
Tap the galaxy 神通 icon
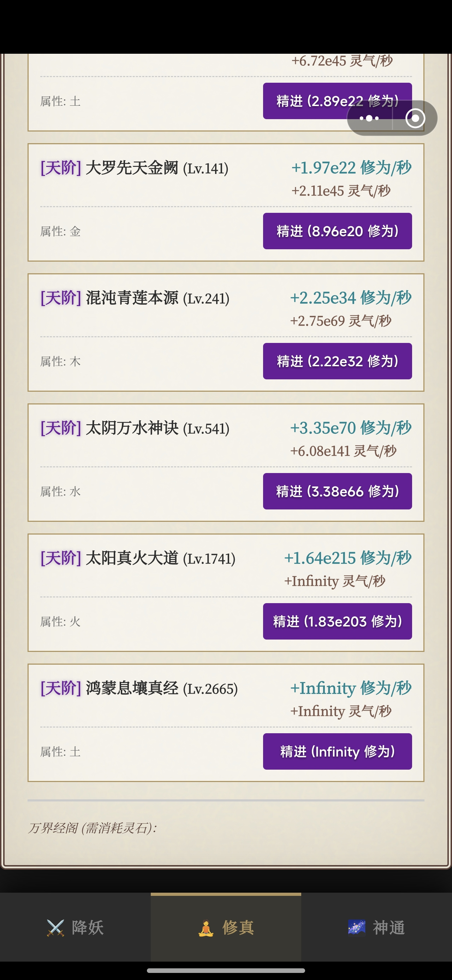coord(357,928)
